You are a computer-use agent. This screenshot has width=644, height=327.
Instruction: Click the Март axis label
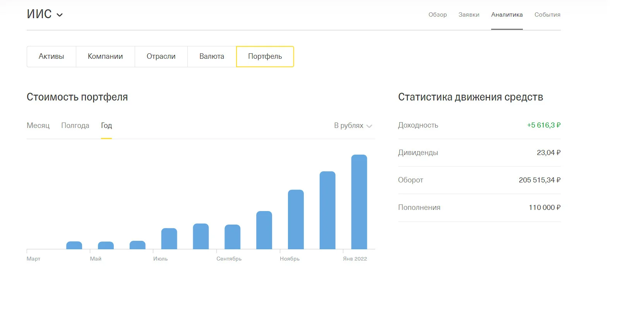click(33, 259)
